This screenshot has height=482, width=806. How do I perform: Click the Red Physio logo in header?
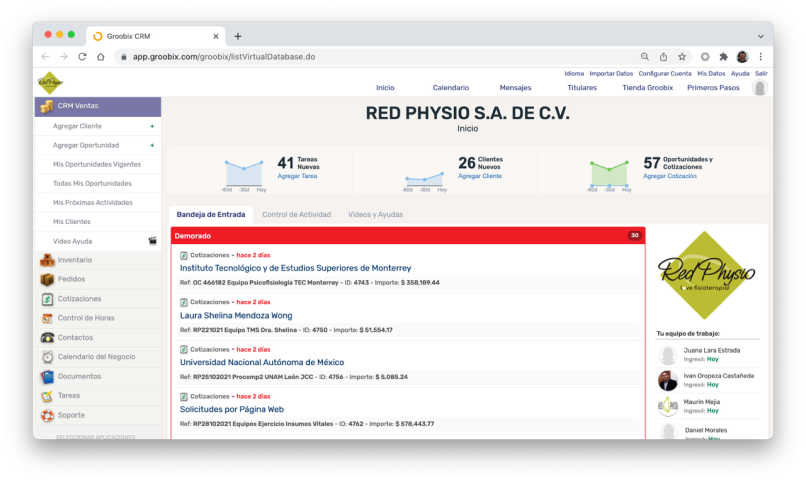click(50, 82)
